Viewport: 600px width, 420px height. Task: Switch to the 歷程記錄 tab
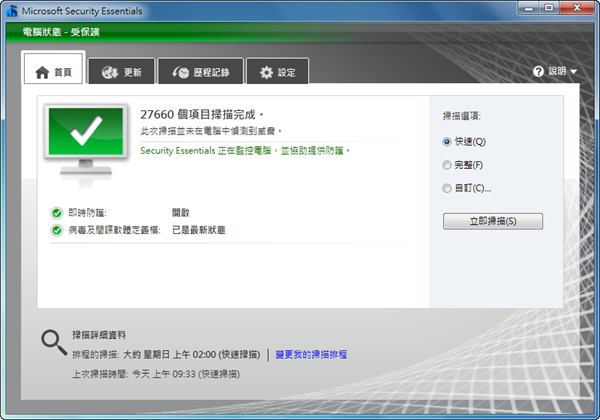[201, 71]
